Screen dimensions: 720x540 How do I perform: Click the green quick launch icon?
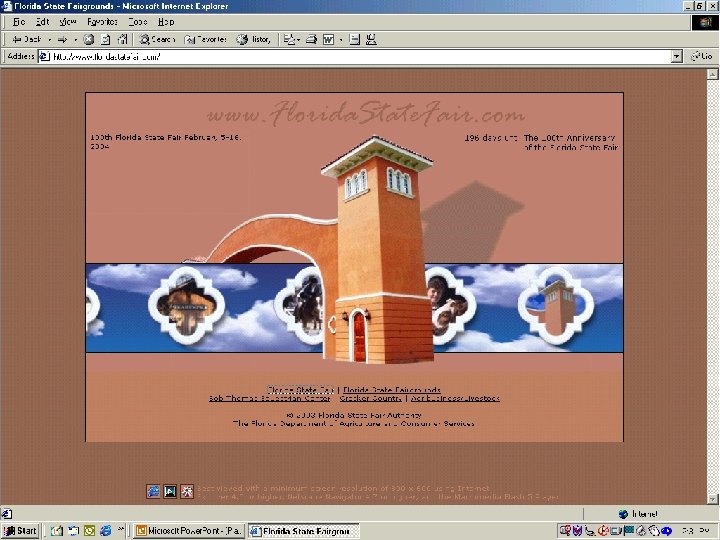pos(90,531)
